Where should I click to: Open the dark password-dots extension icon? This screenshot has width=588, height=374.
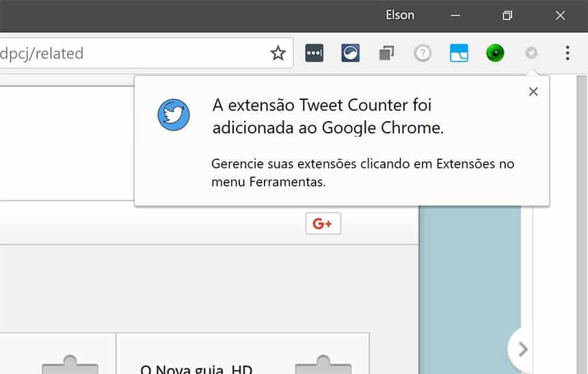coord(315,53)
